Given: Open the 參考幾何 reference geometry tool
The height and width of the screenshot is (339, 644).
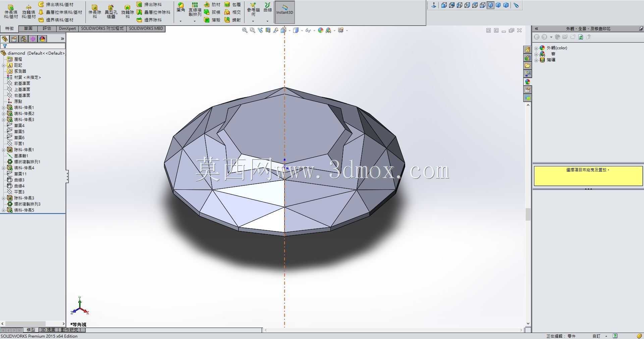Looking at the screenshot, I should (253, 9).
